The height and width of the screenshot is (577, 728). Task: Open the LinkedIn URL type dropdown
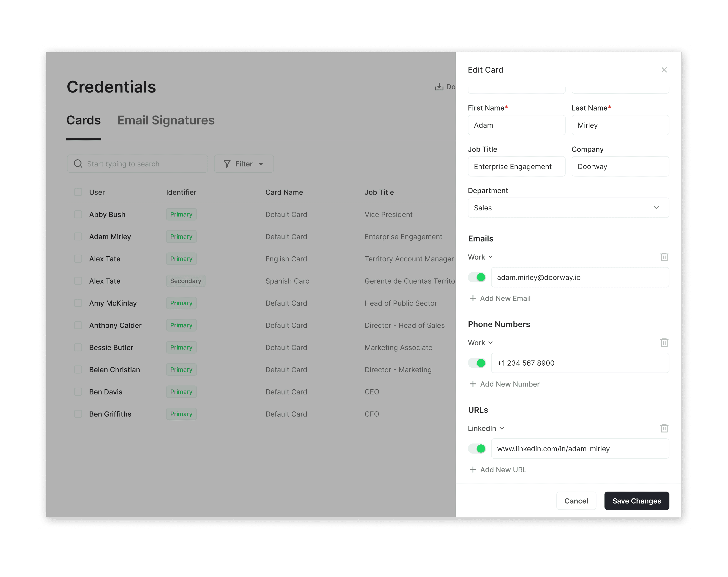pyautogui.click(x=486, y=428)
